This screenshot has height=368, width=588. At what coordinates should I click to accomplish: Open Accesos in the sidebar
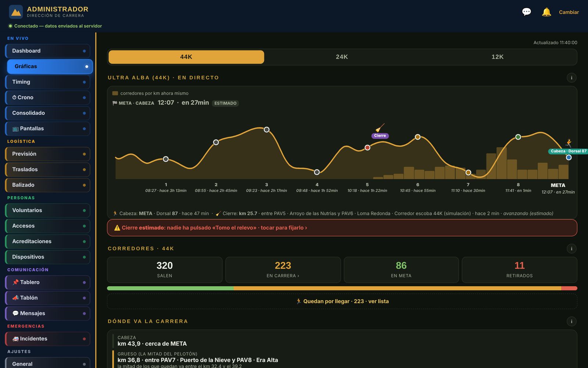pyautogui.click(x=48, y=226)
